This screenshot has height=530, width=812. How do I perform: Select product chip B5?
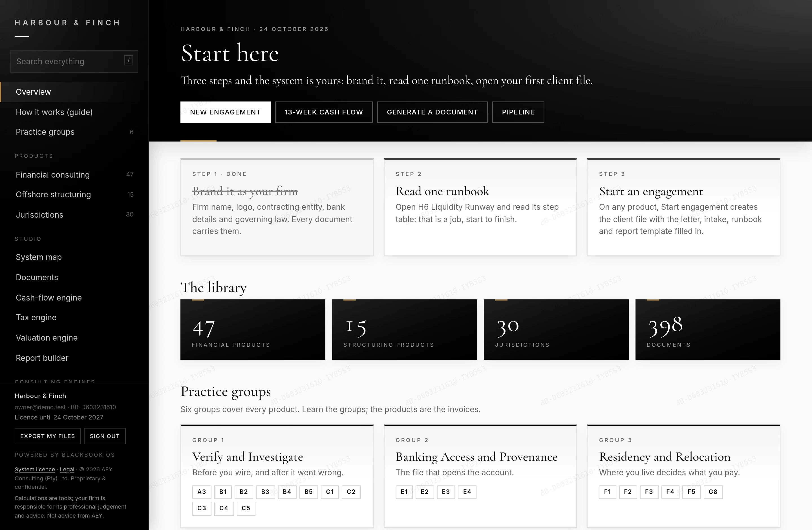[x=308, y=492]
